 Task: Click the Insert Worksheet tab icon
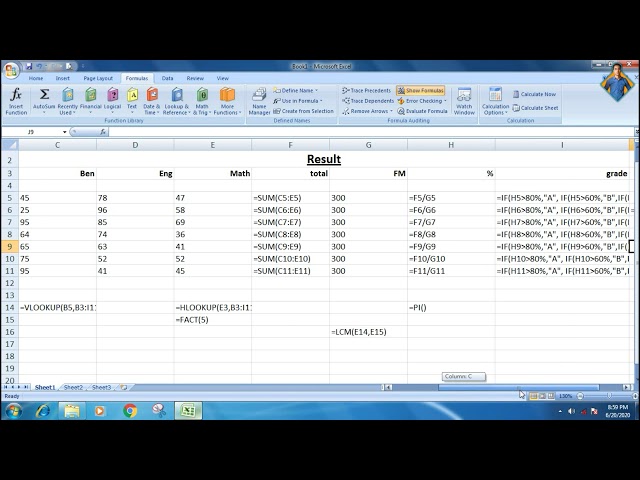124,387
